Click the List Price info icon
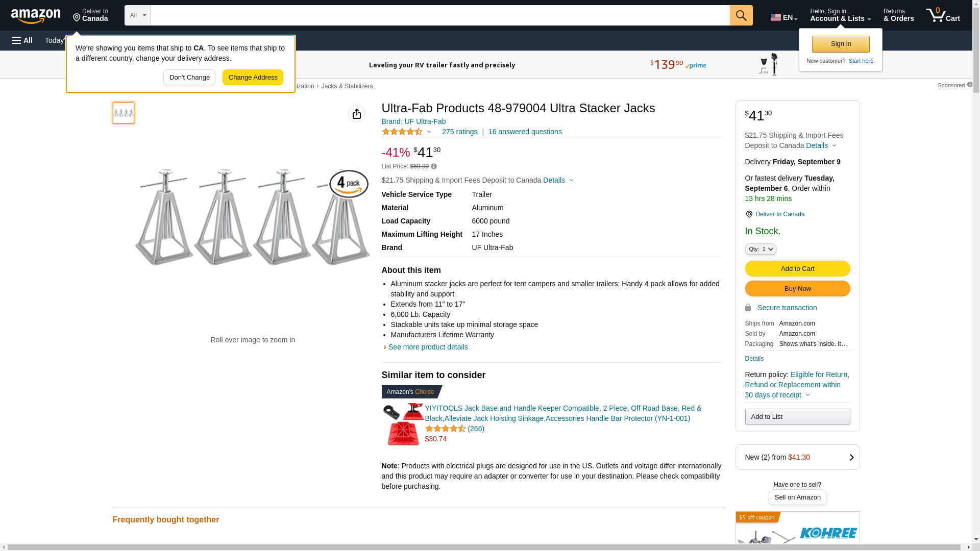Screen dimensions: 980x551 pos(434,166)
